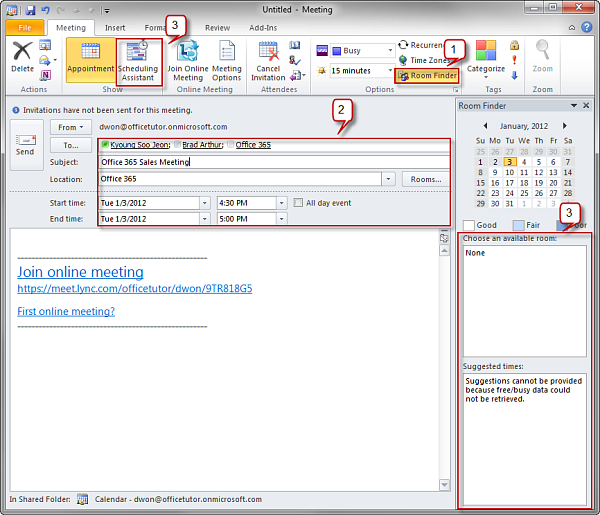Go to next month in calendar

tap(564, 125)
